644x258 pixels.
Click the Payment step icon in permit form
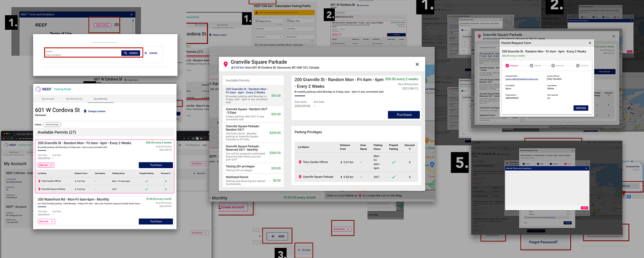(553, 66)
